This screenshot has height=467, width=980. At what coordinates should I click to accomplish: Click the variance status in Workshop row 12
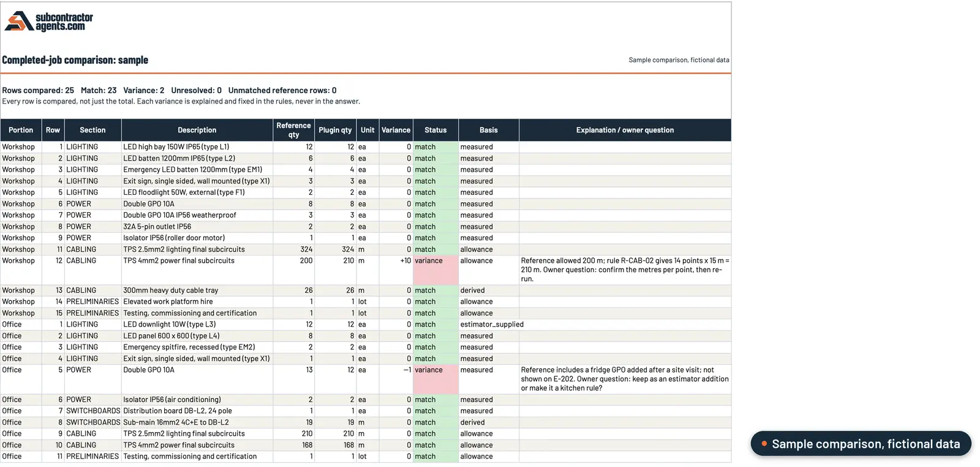(x=435, y=270)
